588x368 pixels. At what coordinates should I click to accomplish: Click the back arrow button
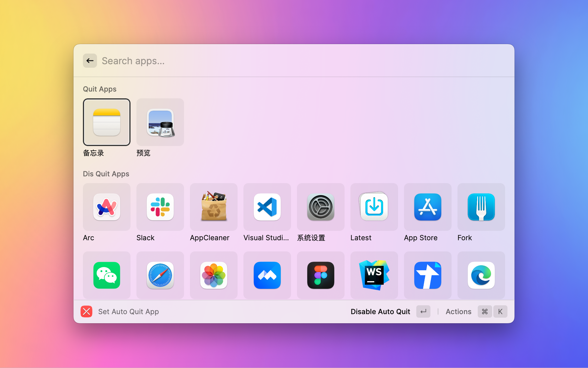pyautogui.click(x=90, y=61)
